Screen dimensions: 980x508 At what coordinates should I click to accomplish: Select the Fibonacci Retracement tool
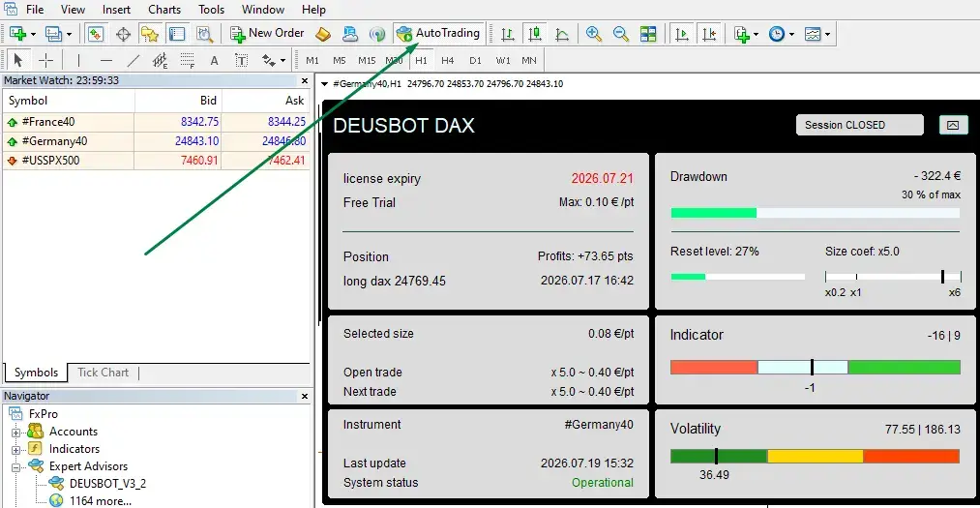click(x=188, y=60)
